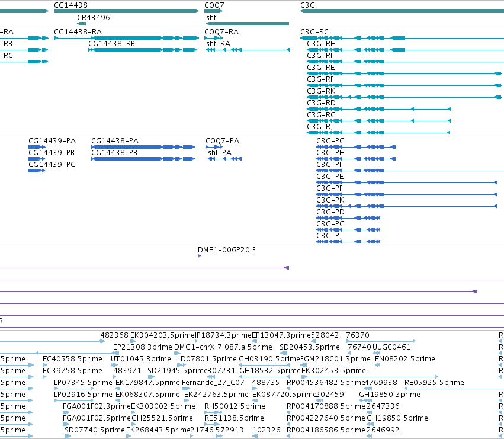Select the shf gene label
This screenshot has height=439, width=504.
211,17
